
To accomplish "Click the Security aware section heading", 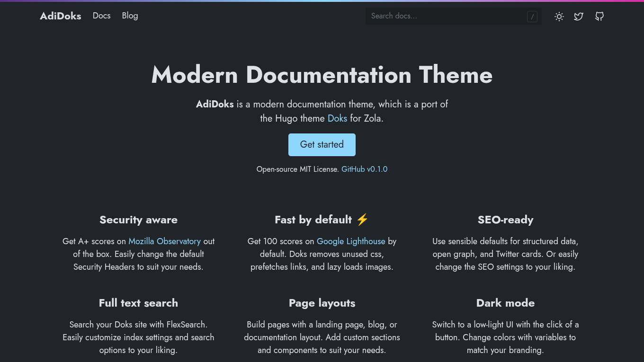I will tap(138, 220).
